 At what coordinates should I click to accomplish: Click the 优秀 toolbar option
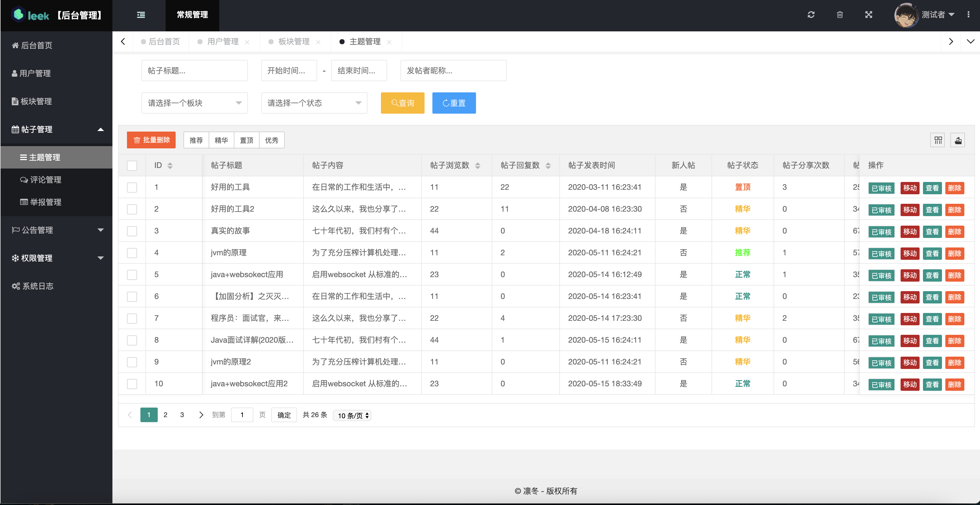pos(272,141)
